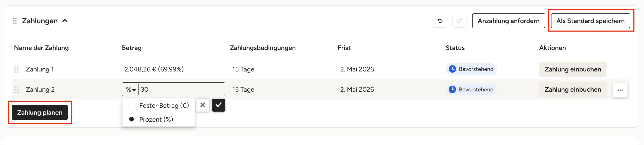644x145 pixels.
Task: Grab the drag handle of Zahlung 1
Action: tap(16, 69)
